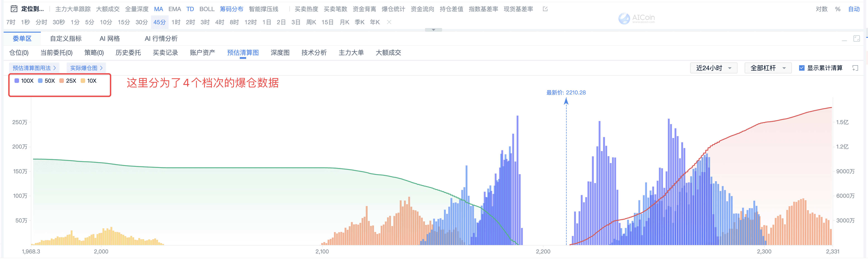868x260 pixels.
Task: Expand the 实际爆仓图 link
Action: pyautogui.click(x=86, y=68)
